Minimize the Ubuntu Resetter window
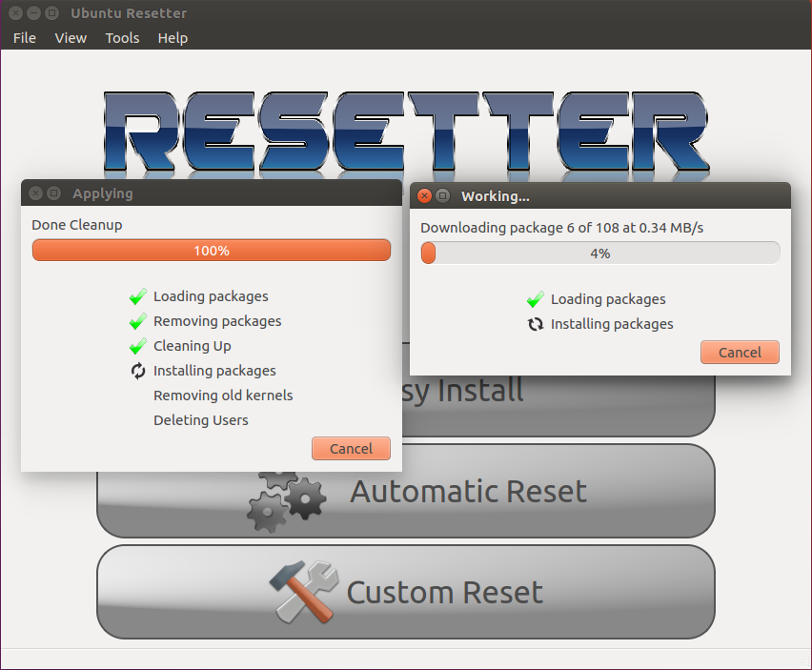 click(33, 13)
